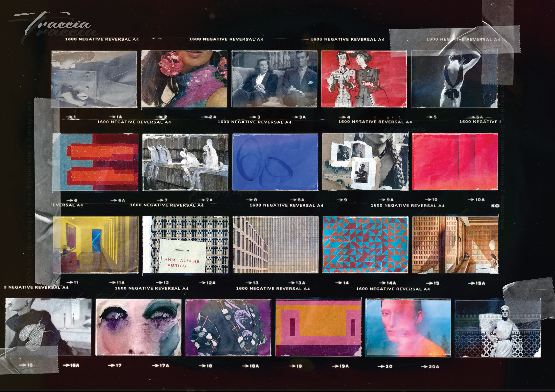Select the pink flower earring portrait
This screenshot has height=392, width=555.
point(184,79)
